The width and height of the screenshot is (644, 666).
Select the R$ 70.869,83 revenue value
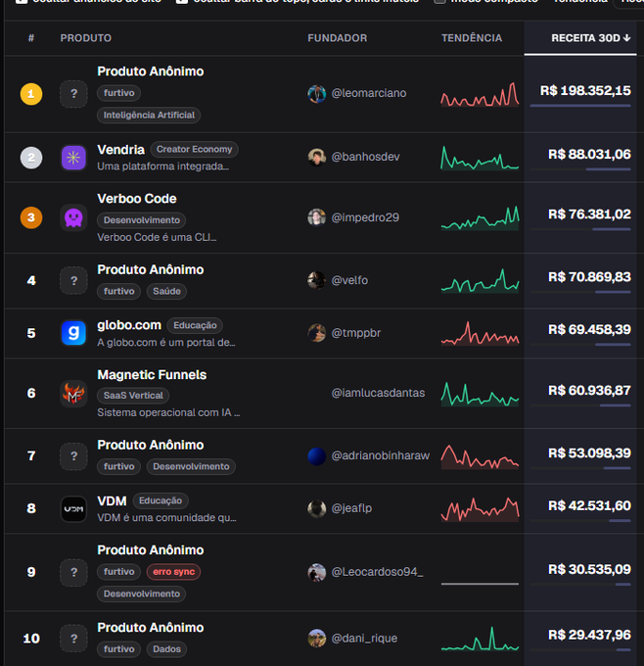tap(589, 277)
